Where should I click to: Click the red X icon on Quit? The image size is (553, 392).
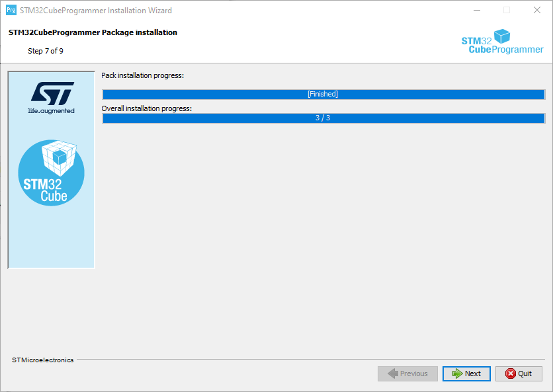coord(510,373)
